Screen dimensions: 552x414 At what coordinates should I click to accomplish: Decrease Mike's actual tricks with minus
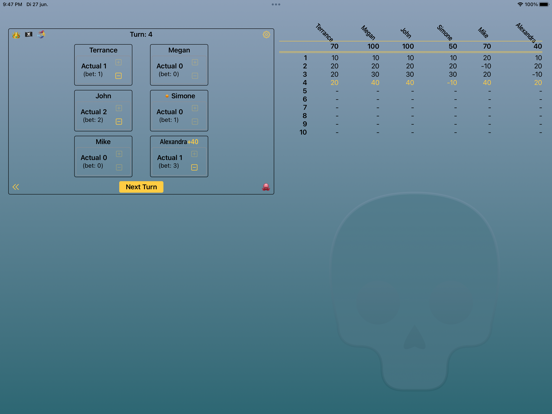coord(119,167)
